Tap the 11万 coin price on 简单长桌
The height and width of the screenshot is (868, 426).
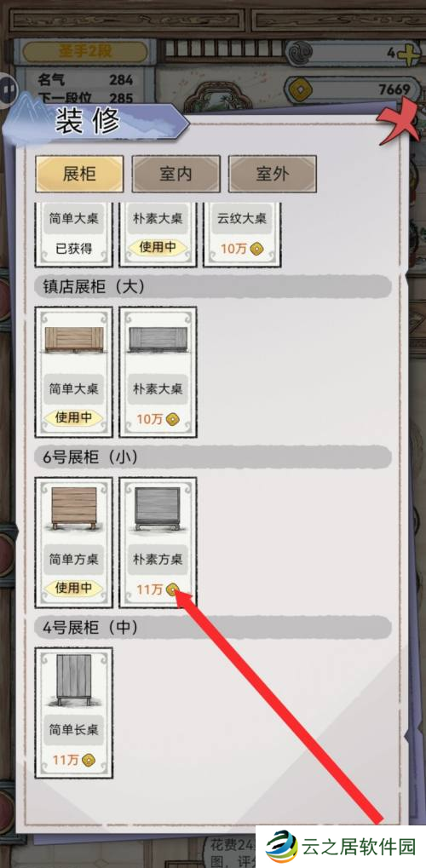pyautogui.click(x=73, y=760)
